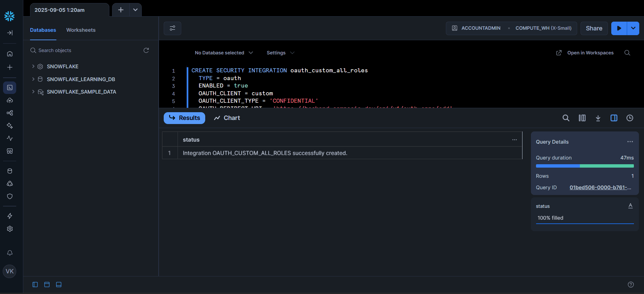This screenshot has height=294, width=644.
Task: Click Open in Workspaces link
Action: pos(585,53)
